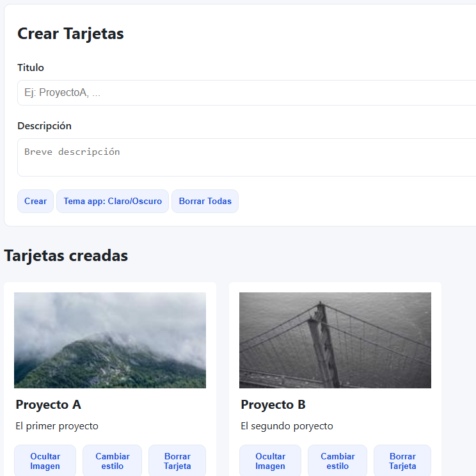Focus the Descripción textarea
The width and height of the screenshot is (476, 476).
[246, 157]
